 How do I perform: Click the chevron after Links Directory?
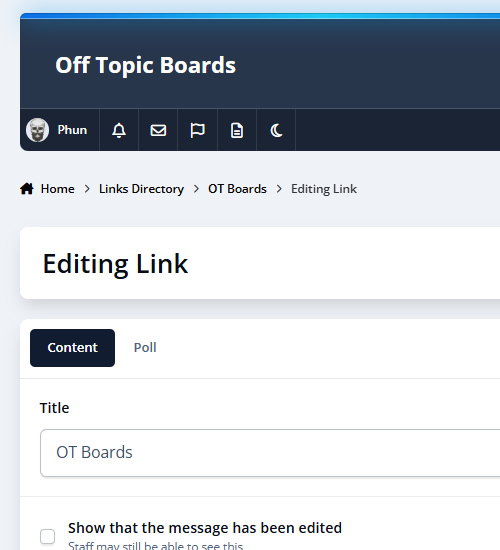196,189
